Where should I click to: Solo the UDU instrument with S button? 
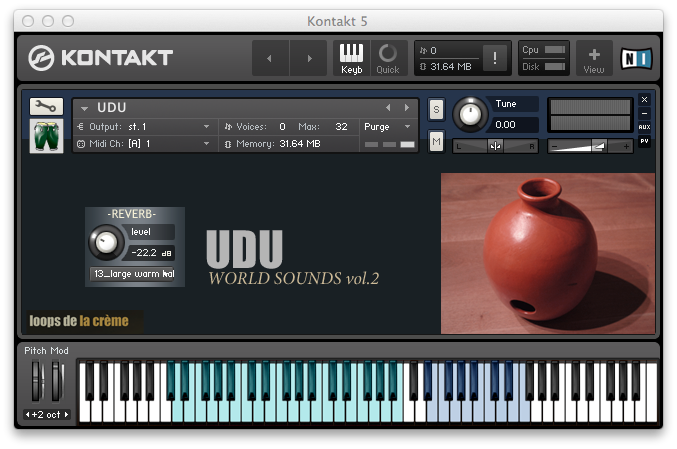click(x=436, y=109)
